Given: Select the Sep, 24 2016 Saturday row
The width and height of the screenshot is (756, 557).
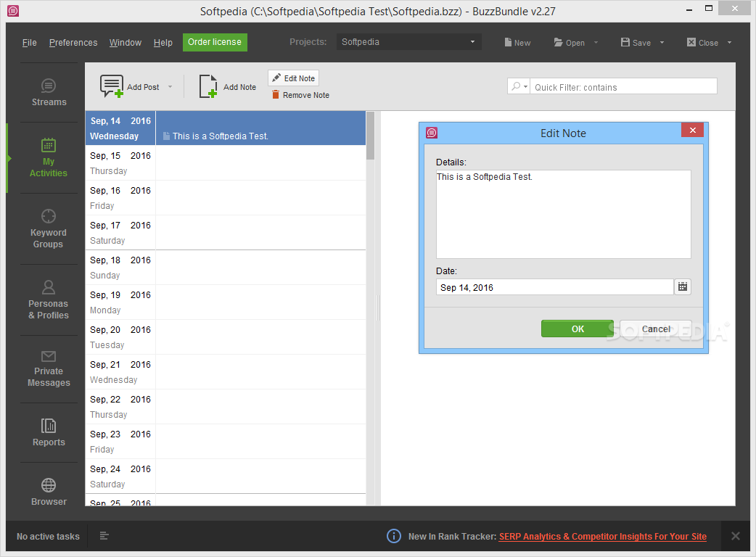Looking at the screenshot, I should (x=225, y=476).
